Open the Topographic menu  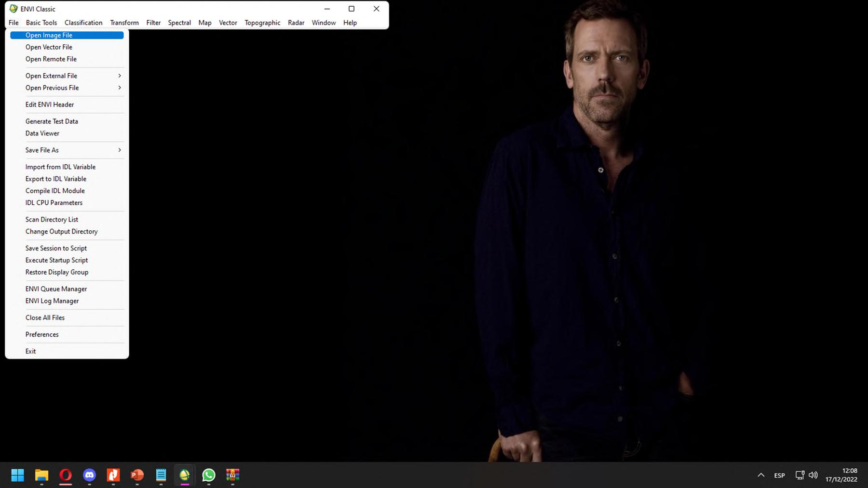pos(262,23)
